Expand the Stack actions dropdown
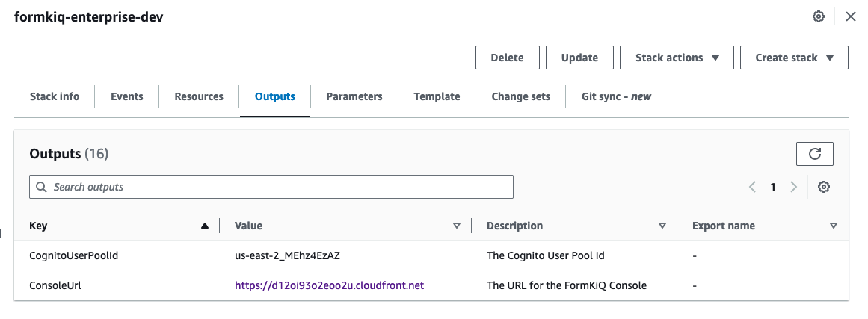This screenshot has width=868, height=319. click(x=677, y=58)
